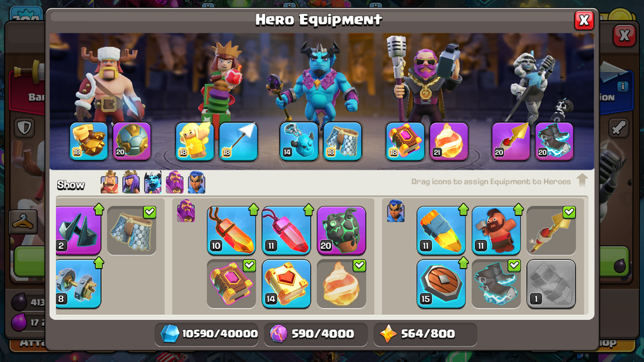Screen dimensions: 644x362
Task: Tap Barbarian King's equipped level 20 ball slot
Action: (x=132, y=141)
